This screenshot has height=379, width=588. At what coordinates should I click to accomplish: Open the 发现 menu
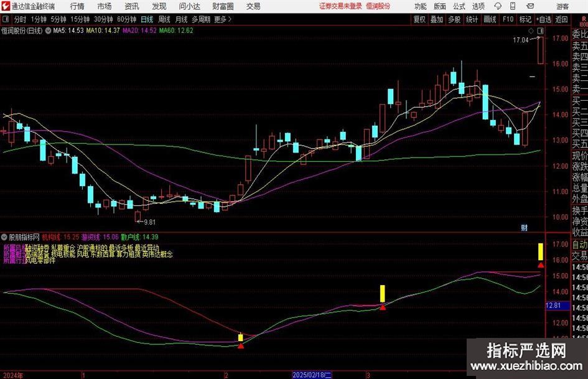point(159,6)
